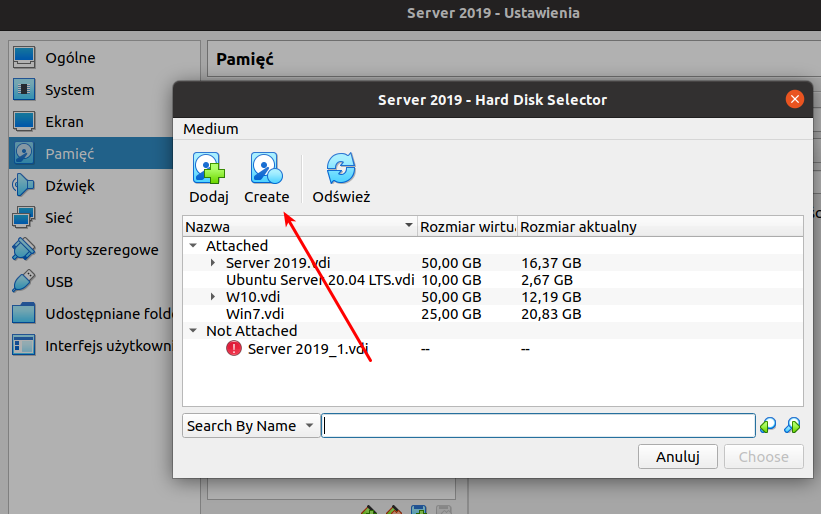The image size is (821, 514).
Task: Click the Anuluj button
Action: pos(678,457)
